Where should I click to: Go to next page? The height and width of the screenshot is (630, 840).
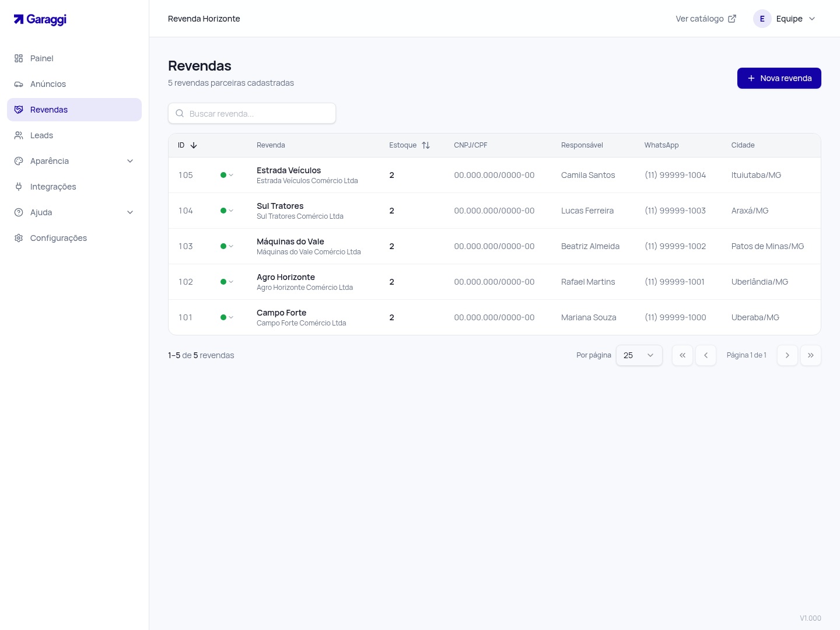tap(787, 355)
